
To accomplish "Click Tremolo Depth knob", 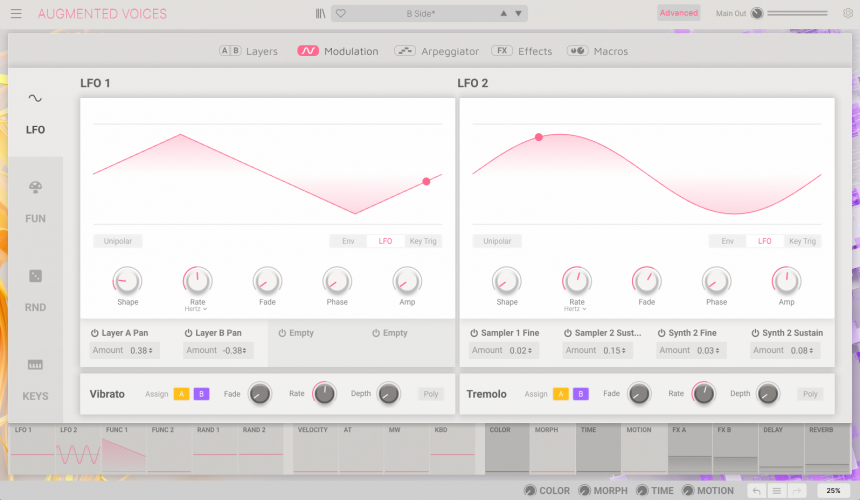I will tap(768, 394).
